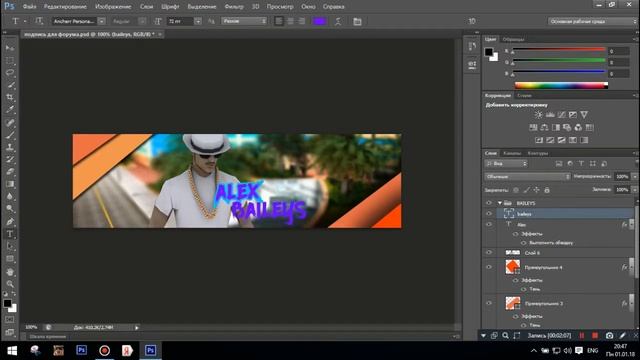Click the color spectrum ramp
Screen dimensions: 640x360
pyautogui.click(x=561, y=85)
